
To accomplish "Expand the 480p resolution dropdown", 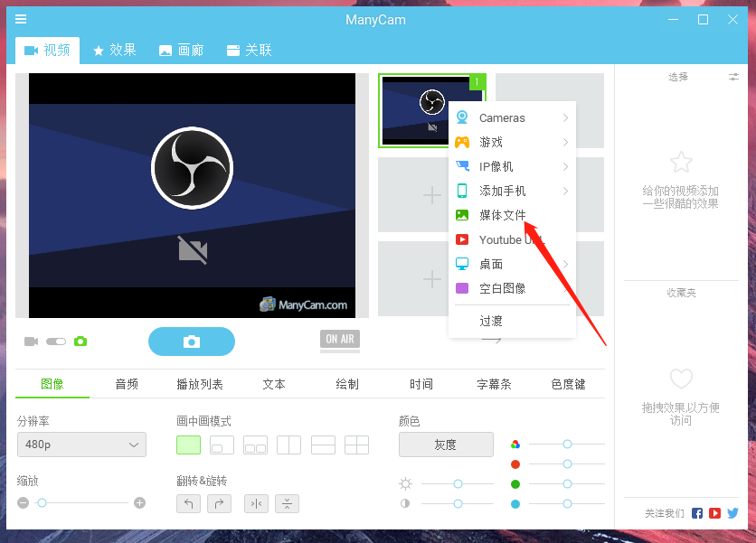I will 81,445.
